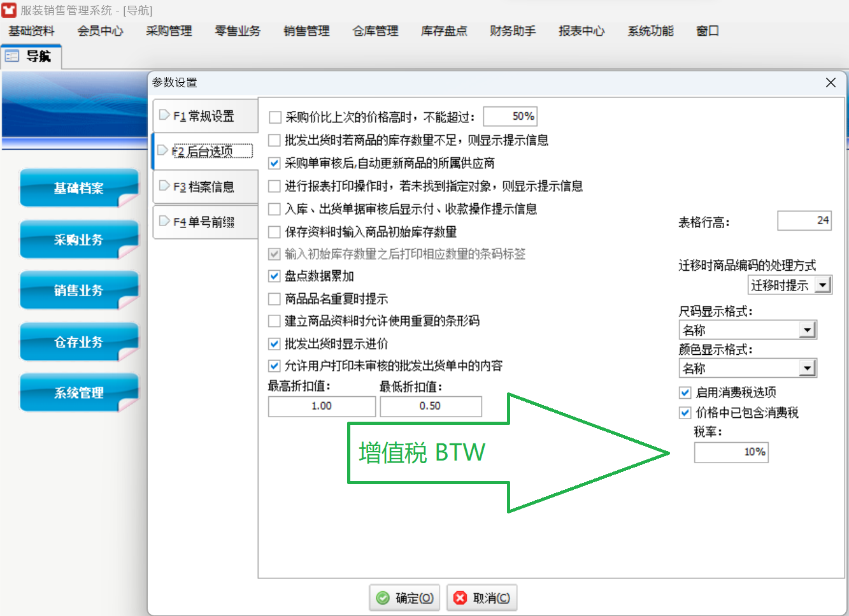This screenshot has width=849, height=616.
Task: Click the 导航 tab icon
Action: point(12,57)
